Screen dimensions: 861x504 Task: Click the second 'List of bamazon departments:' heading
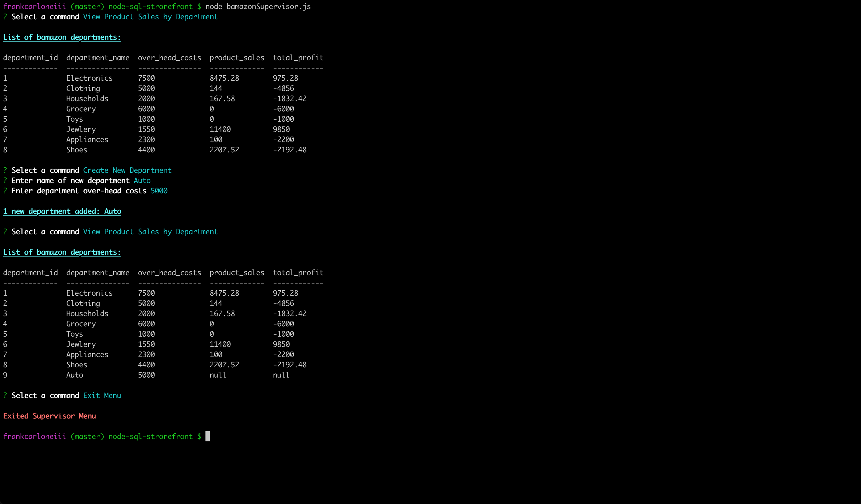click(x=62, y=252)
